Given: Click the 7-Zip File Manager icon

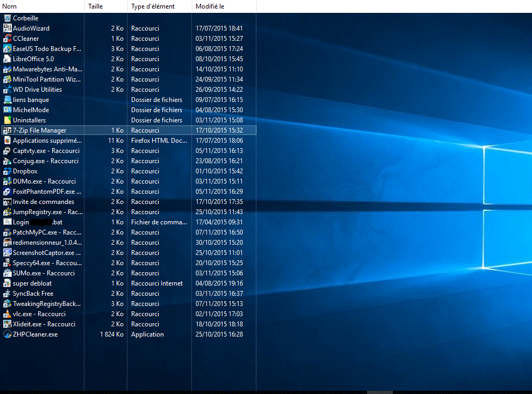Looking at the screenshot, I should coord(7,130).
